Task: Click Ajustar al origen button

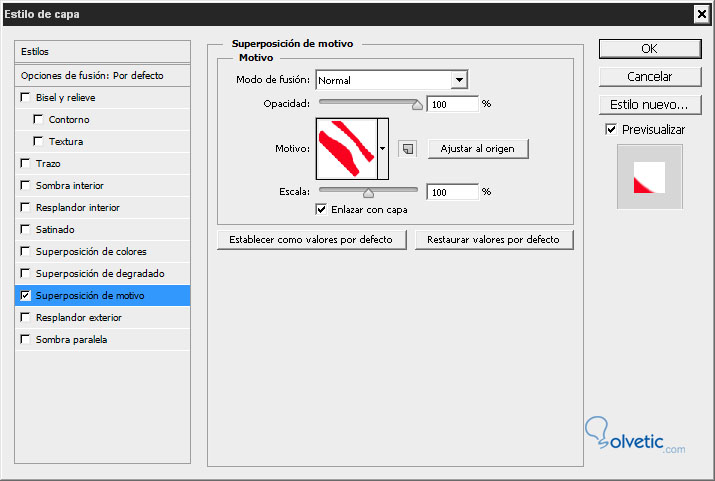Action: point(478,149)
